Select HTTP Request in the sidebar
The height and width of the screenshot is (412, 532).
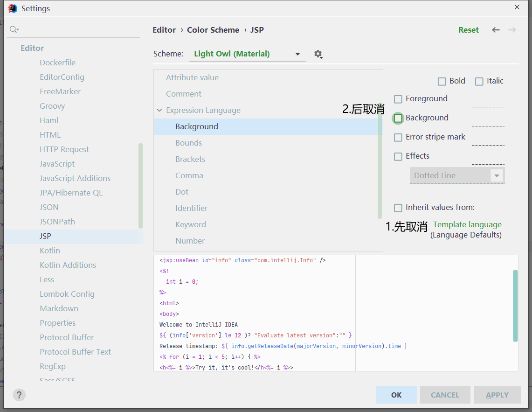(x=64, y=149)
